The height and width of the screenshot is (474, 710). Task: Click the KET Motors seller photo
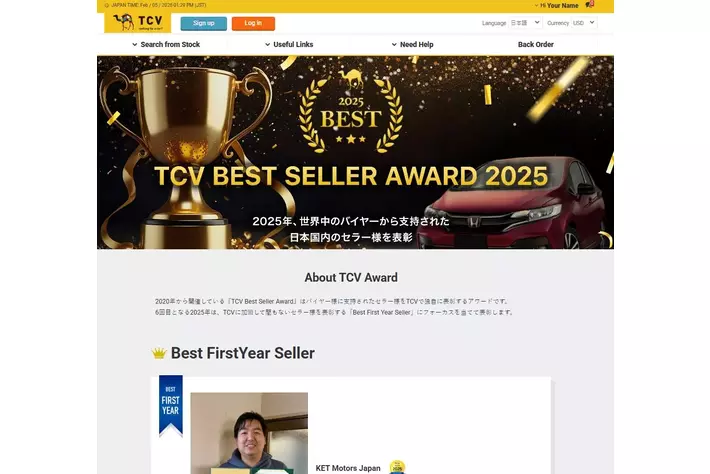tap(249, 433)
